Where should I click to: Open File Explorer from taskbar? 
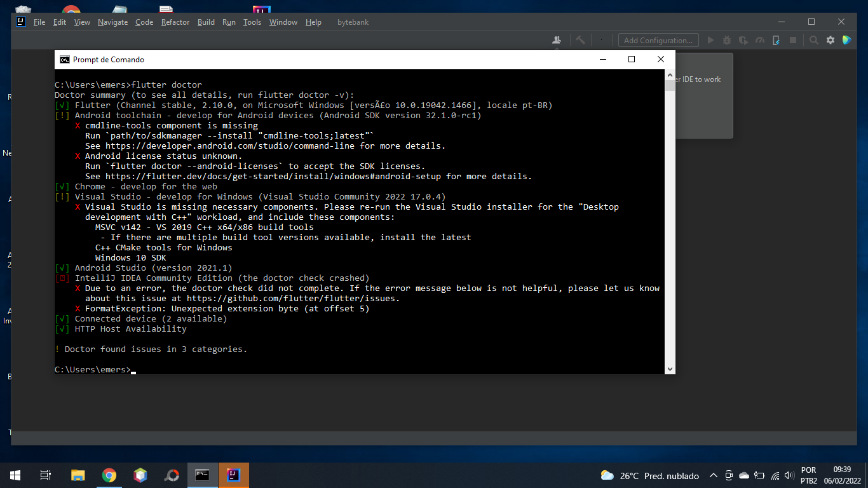(x=78, y=475)
